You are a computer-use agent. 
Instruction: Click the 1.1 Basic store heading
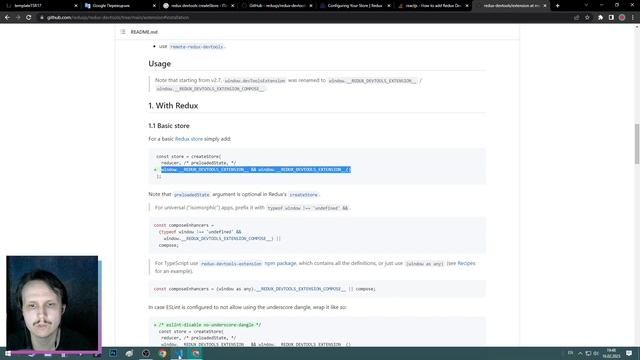click(x=169, y=126)
